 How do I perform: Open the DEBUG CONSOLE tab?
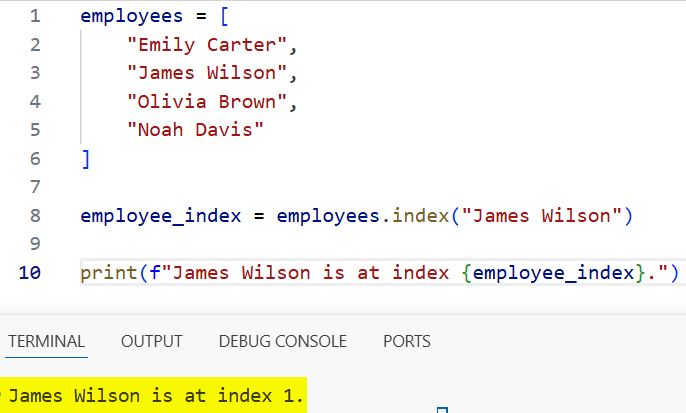coord(283,341)
